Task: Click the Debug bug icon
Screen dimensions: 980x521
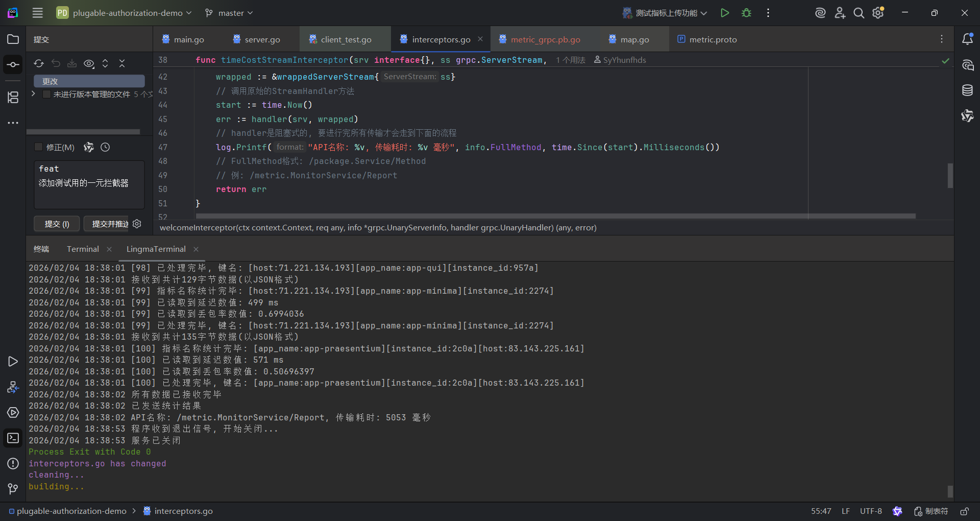Action: 746,13
